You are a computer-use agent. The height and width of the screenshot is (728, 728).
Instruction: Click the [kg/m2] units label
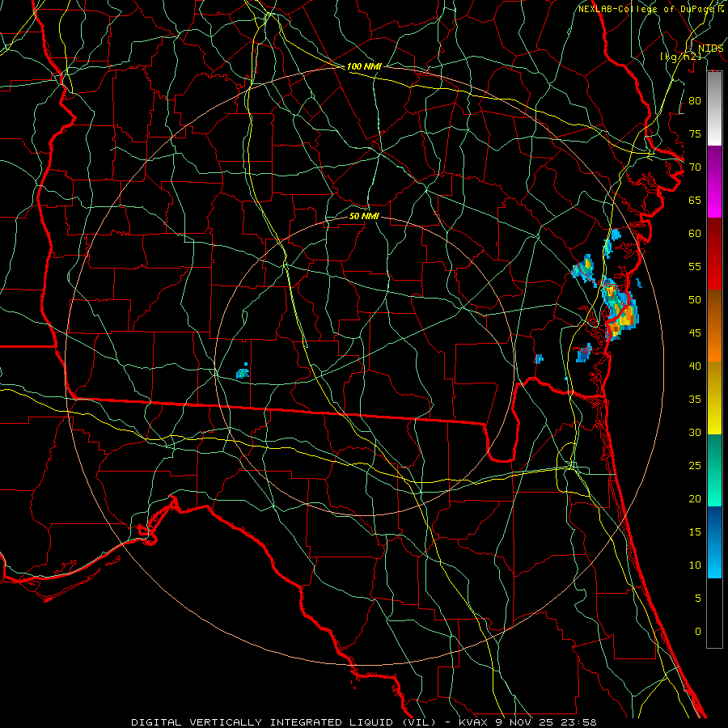680,57
